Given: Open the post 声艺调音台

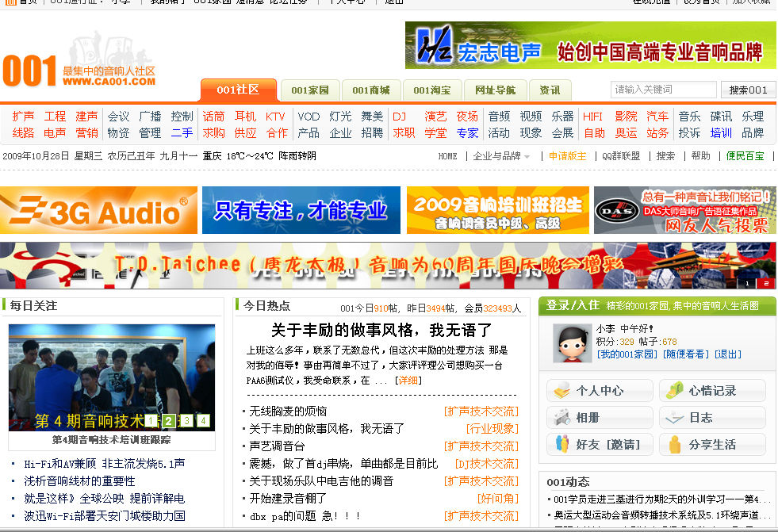Looking at the screenshot, I should 277,446.
